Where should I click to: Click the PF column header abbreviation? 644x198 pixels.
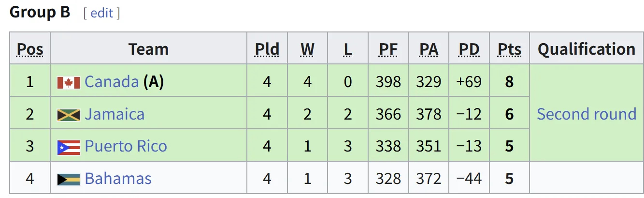pyautogui.click(x=388, y=49)
